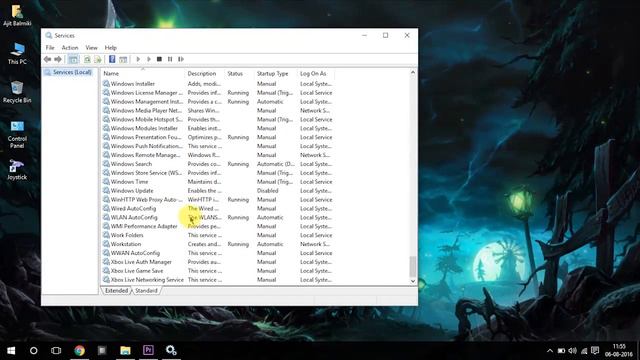This screenshot has height=360, width=640.
Task: Open the File menu
Action: pos(50,48)
